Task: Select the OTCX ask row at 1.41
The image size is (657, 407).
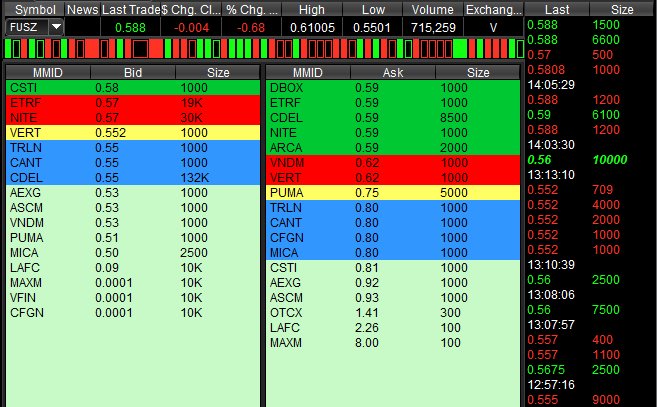Action: click(393, 313)
